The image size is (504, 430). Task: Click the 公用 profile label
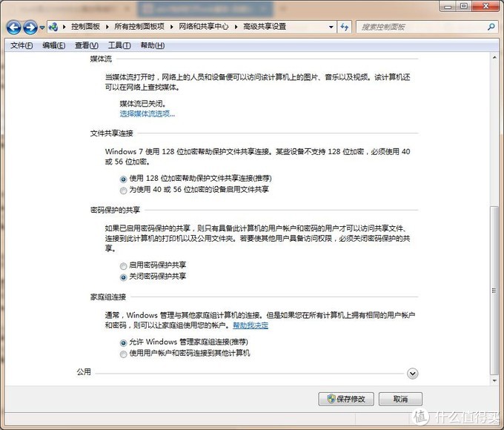(84, 371)
